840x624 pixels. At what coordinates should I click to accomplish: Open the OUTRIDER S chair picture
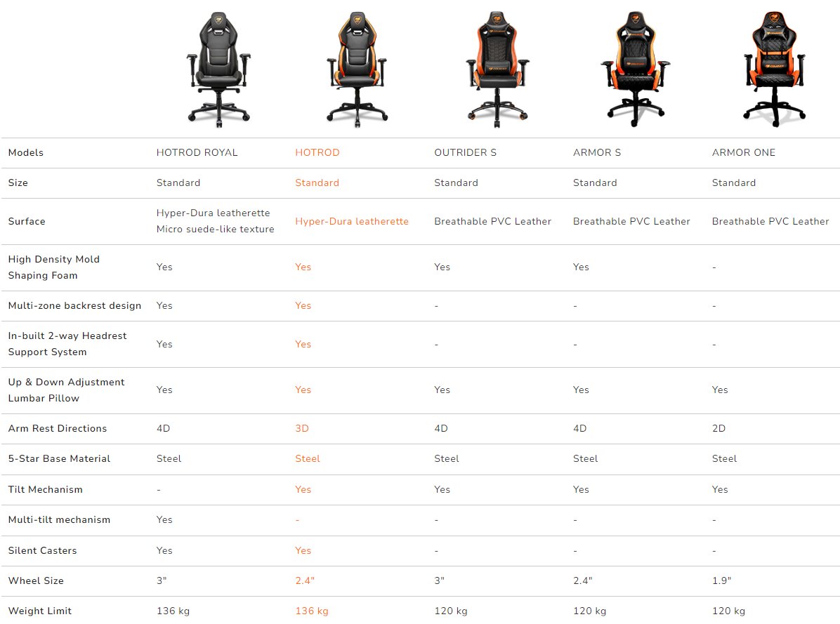[x=496, y=69]
